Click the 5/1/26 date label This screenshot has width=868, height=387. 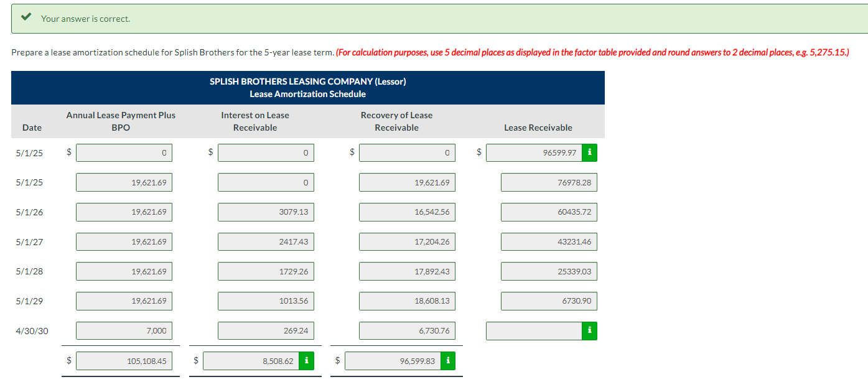[x=29, y=212]
